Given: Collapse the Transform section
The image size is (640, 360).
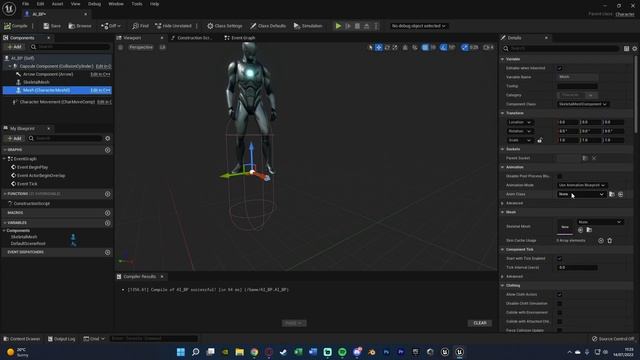Looking at the screenshot, I should (502, 113).
